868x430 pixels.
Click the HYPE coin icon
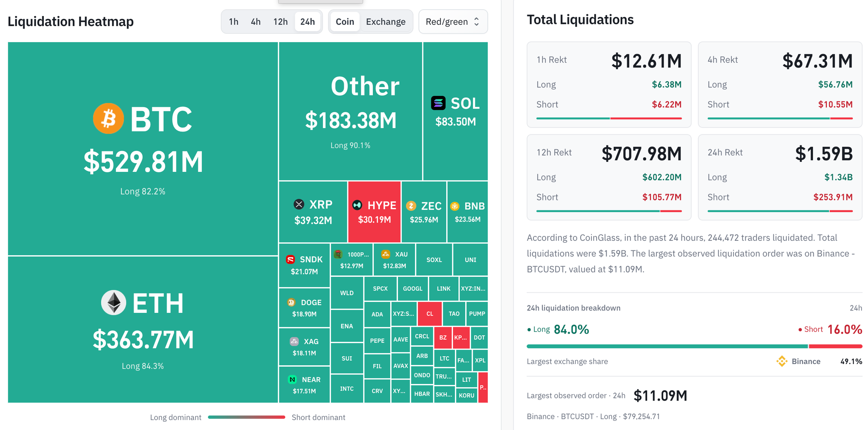[x=357, y=205]
